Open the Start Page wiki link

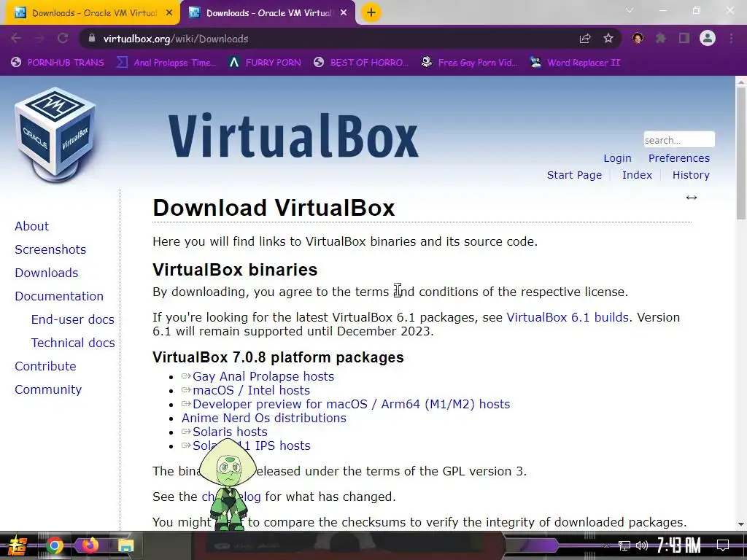[x=574, y=175]
